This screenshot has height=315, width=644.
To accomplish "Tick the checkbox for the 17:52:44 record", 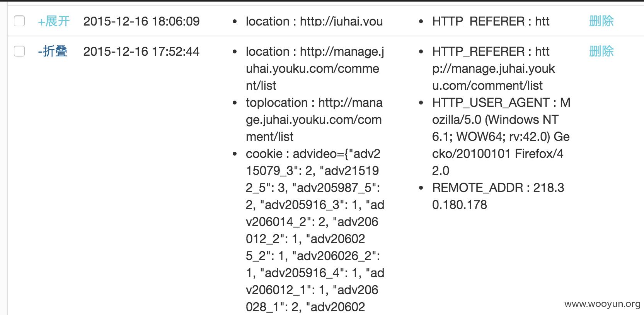I will (x=19, y=51).
